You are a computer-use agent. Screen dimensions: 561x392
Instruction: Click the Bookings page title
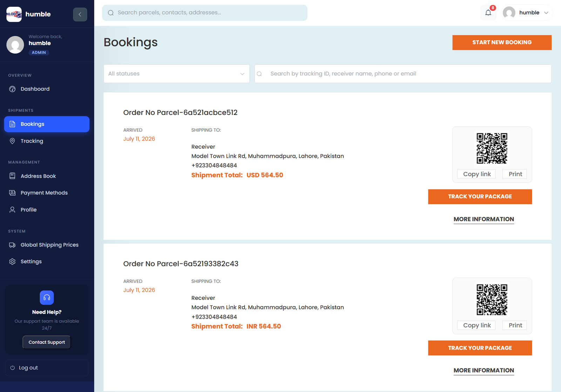130,42
